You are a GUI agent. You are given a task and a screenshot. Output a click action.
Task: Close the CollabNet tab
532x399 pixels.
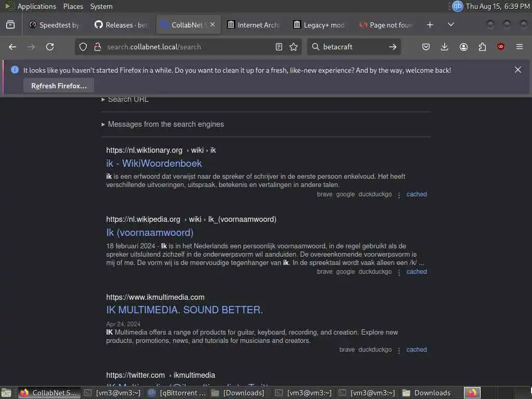(212, 24)
